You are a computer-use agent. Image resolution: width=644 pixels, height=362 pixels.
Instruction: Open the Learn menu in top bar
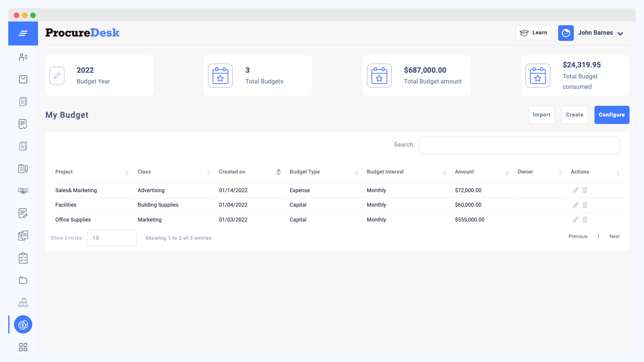click(533, 33)
